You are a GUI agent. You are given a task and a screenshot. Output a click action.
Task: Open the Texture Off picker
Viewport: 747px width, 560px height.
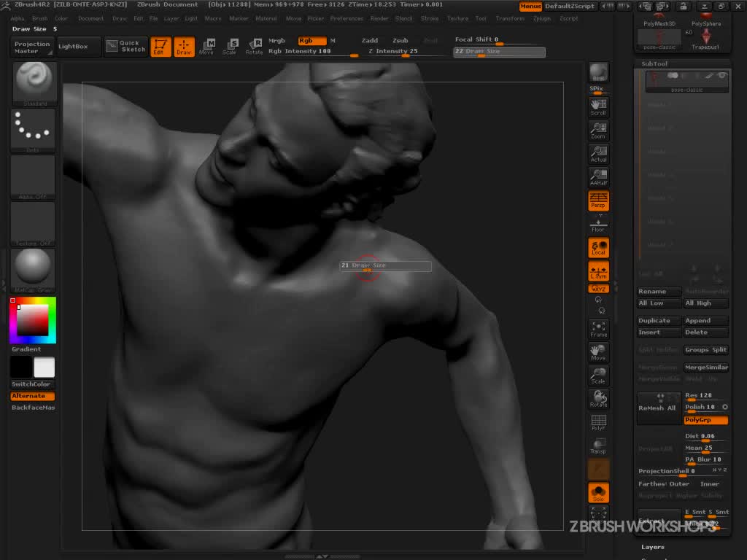coord(33,225)
